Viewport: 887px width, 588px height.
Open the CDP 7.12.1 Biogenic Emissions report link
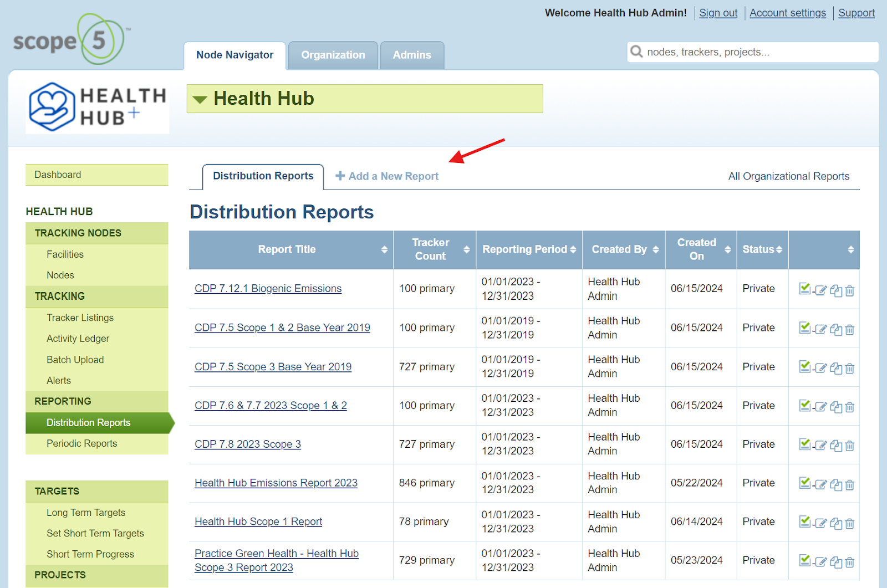[x=268, y=289]
